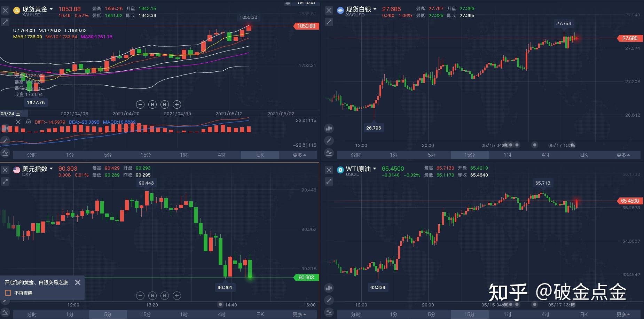The image size is (644, 319).
Task: Open the WTI原油 symbol dropdown
Action: click(x=375, y=169)
